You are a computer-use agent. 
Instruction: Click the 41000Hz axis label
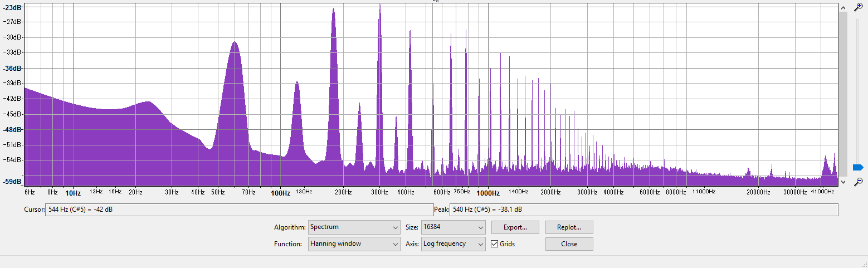pos(822,192)
